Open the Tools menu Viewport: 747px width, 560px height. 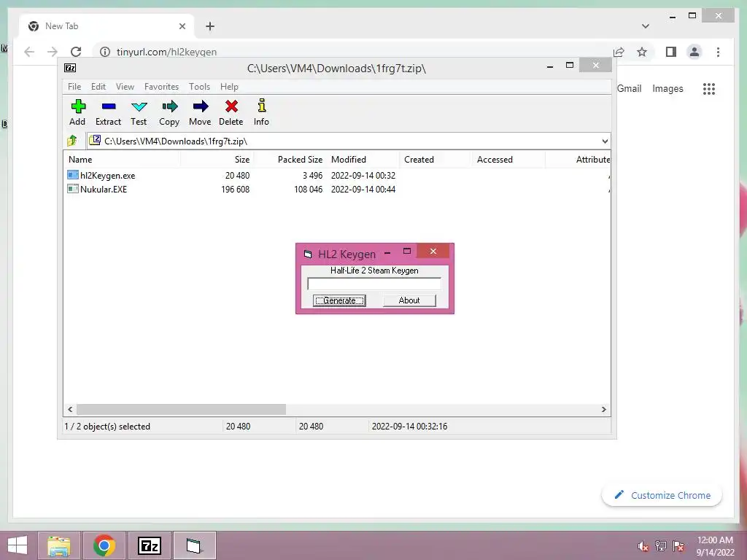199,87
